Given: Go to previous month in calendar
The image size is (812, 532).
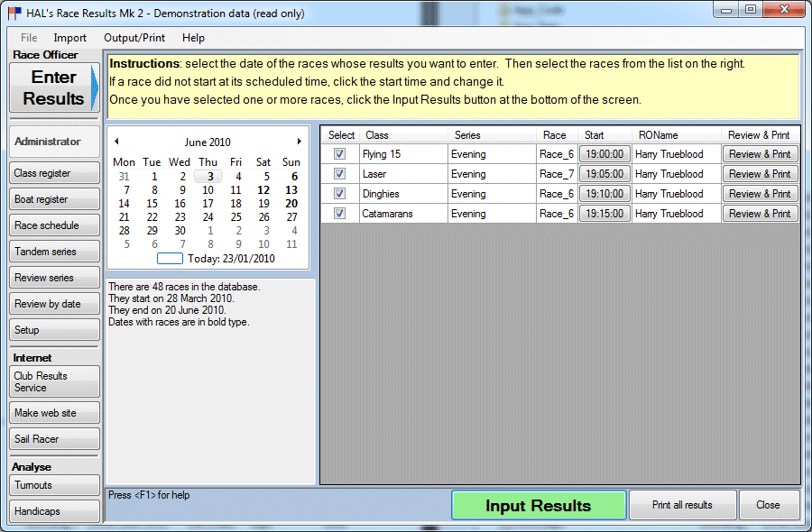Looking at the screenshot, I should tap(116, 142).
